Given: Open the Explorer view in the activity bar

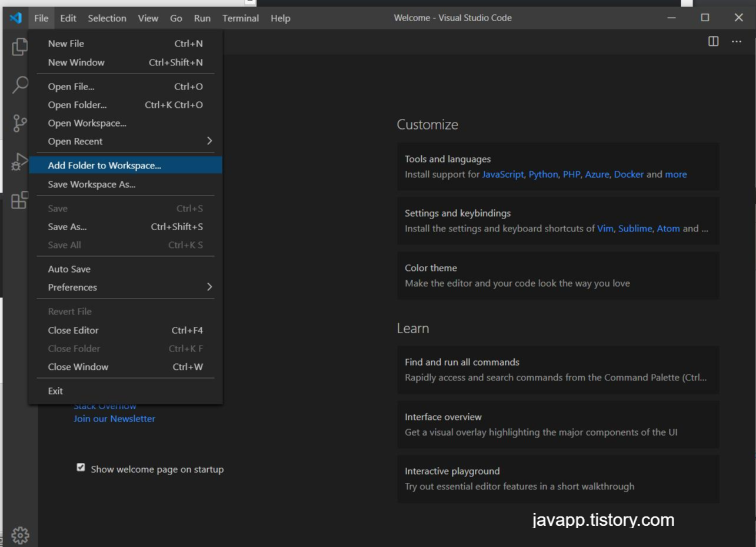Looking at the screenshot, I should pos(19,47).
